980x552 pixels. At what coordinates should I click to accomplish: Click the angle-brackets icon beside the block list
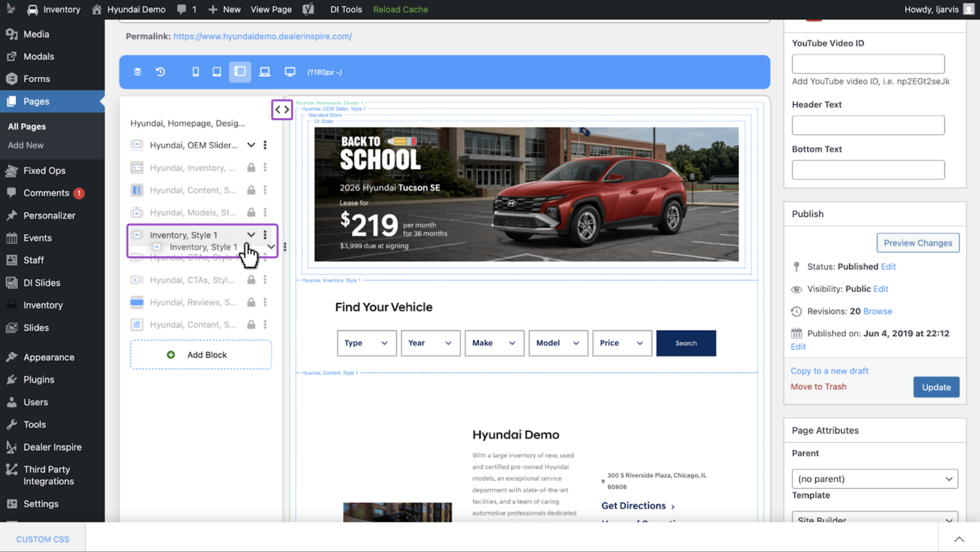coord(282,110)
